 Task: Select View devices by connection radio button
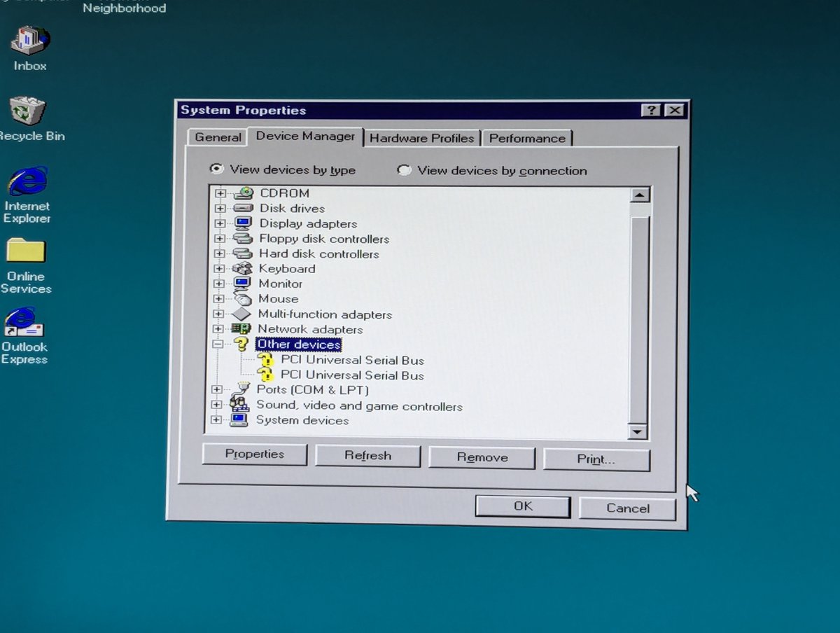(404, 170)
